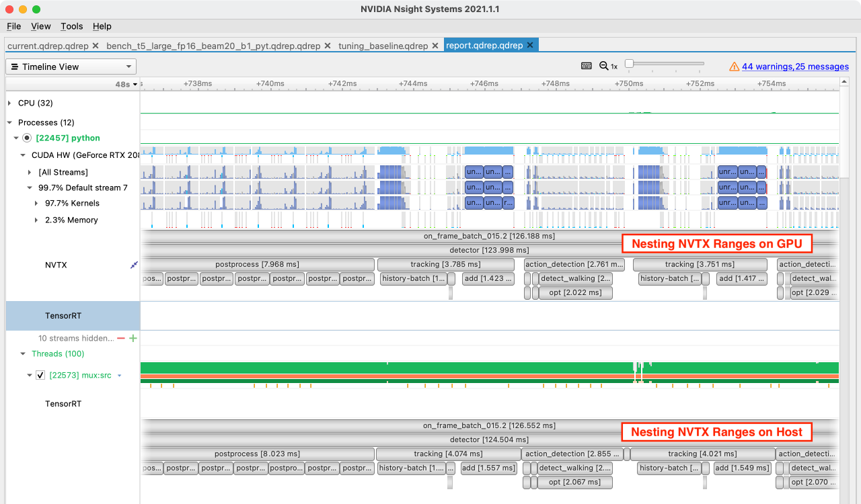Select host add [1.557 ms] range
This screenshot has width=861, height=504.
tap(488, 468)
